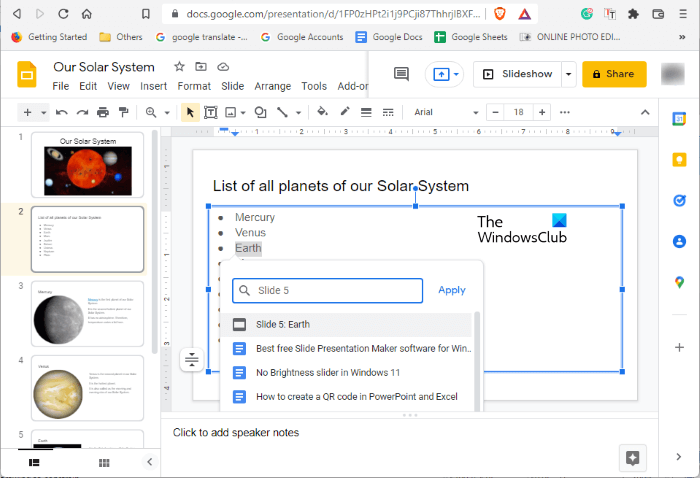Undo the last action
The image size is (700, 478).
click(x=62, y=112)
